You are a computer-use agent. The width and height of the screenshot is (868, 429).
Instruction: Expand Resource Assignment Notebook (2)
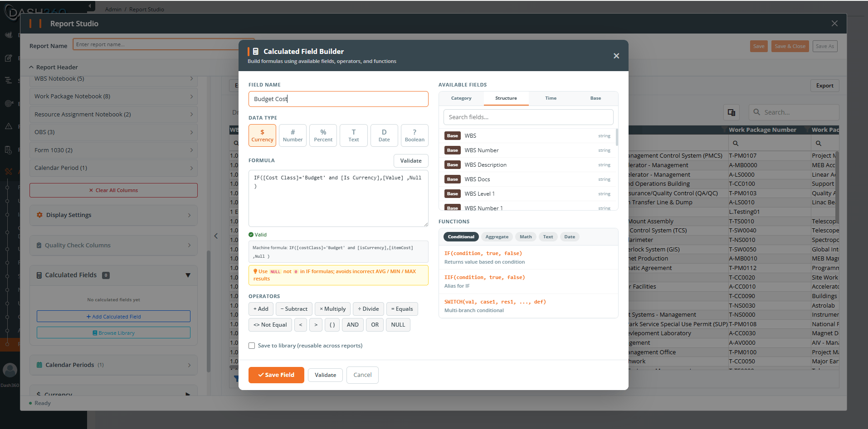(113, 115)
